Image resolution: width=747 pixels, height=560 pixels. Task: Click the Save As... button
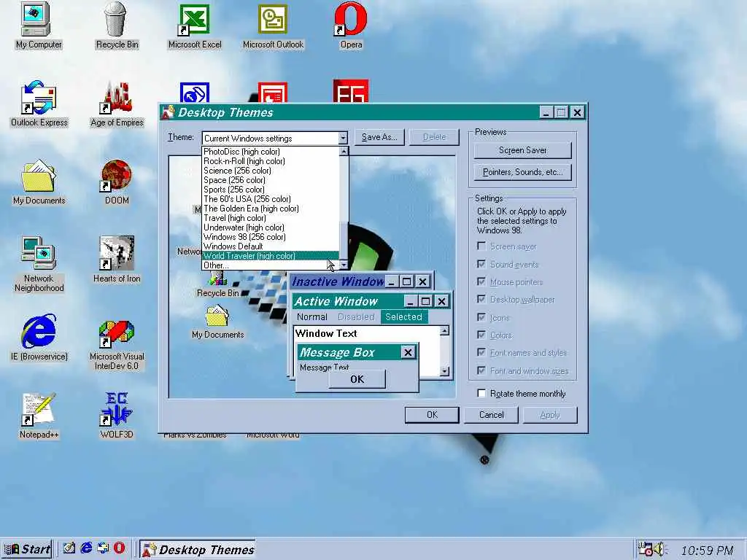tap(379, 137)
